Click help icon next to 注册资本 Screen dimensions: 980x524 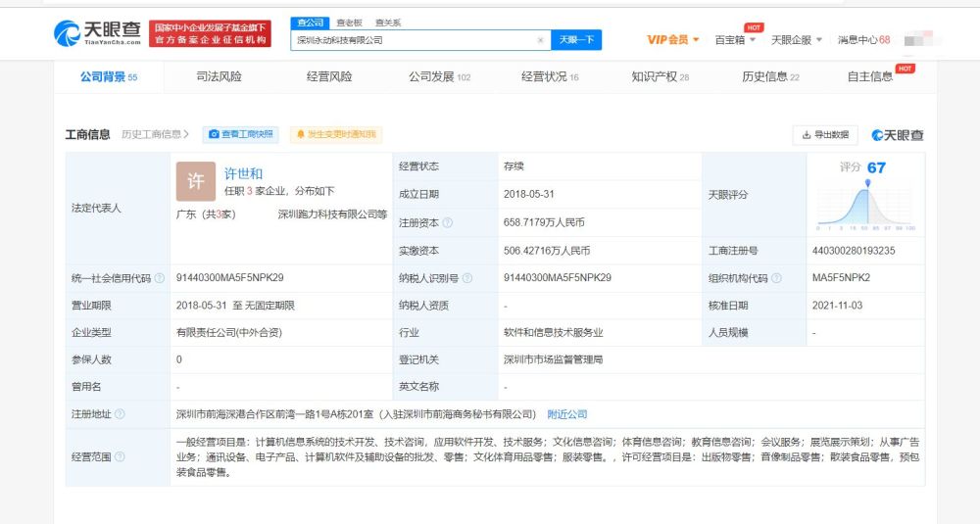pos(448,223)
